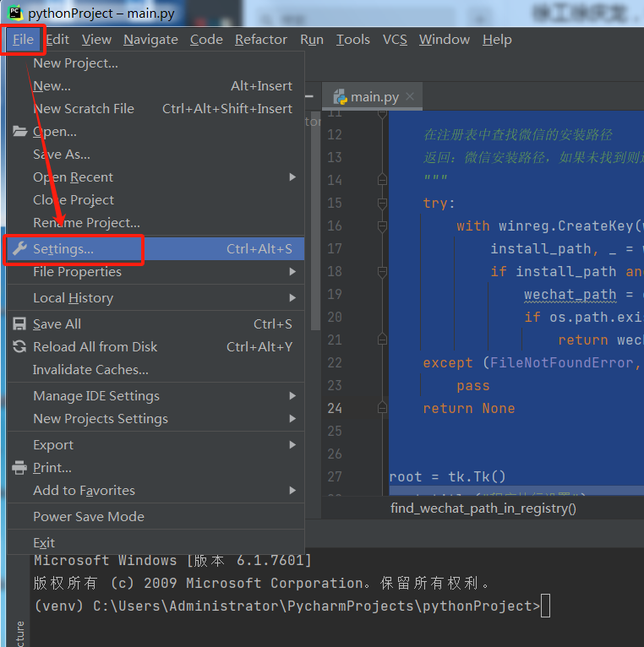
Task: Click the floppy disk Save All icon
Action: 19,324
